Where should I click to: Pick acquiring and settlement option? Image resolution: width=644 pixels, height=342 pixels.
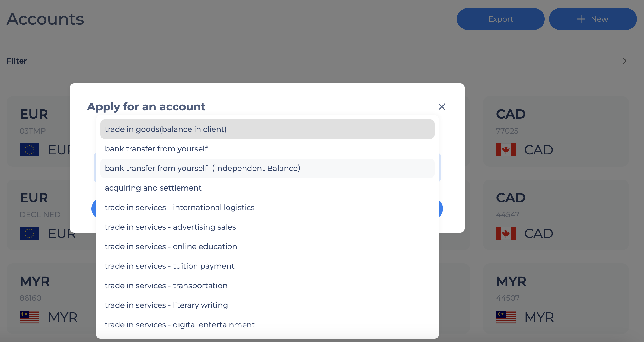click(267, 188)
